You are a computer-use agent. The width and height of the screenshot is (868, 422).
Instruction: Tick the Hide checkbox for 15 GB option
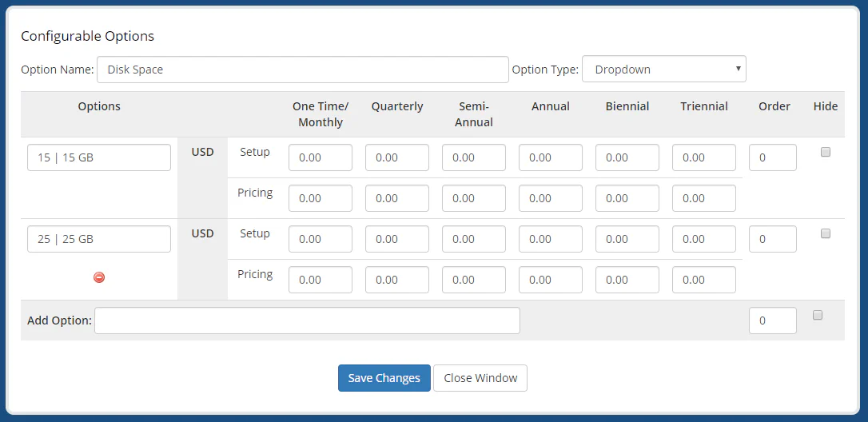[x=826, y=153]
